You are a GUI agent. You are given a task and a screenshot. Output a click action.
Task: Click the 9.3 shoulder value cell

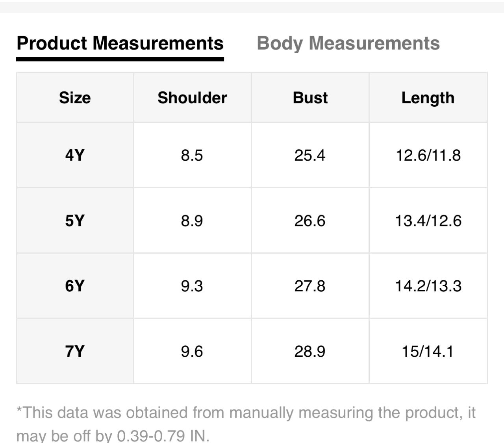point(192,286)
